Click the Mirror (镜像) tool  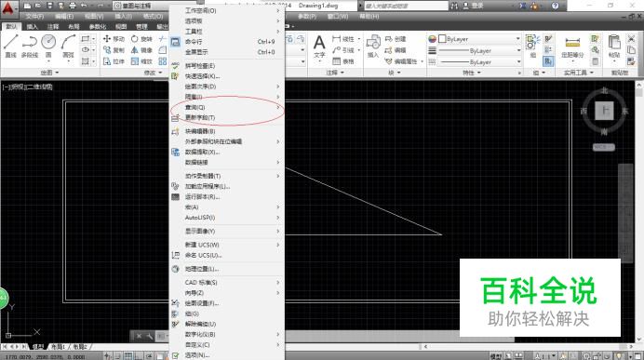pyautogui.click(x=141, y=49)
